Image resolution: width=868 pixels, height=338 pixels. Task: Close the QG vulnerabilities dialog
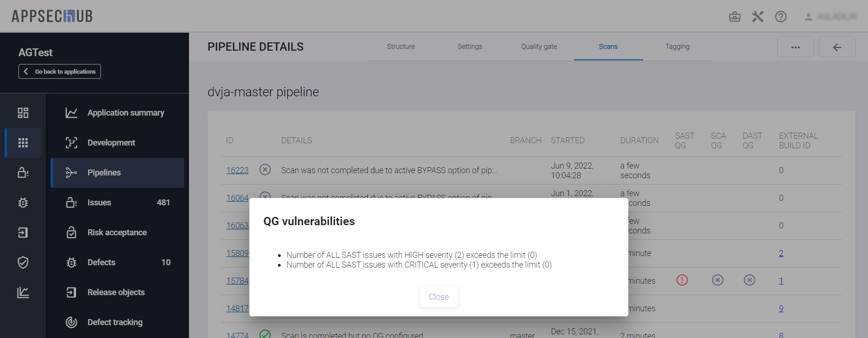coord(438,297)
